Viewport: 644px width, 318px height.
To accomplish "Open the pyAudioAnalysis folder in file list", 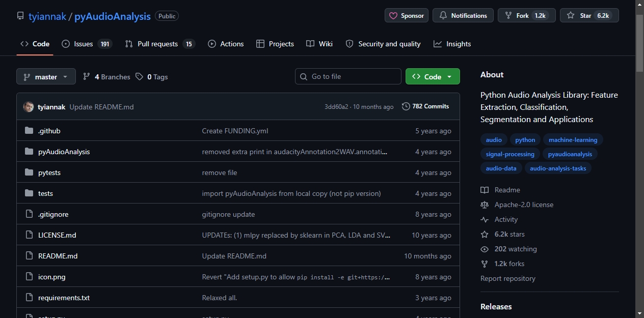I will point(64,152).
